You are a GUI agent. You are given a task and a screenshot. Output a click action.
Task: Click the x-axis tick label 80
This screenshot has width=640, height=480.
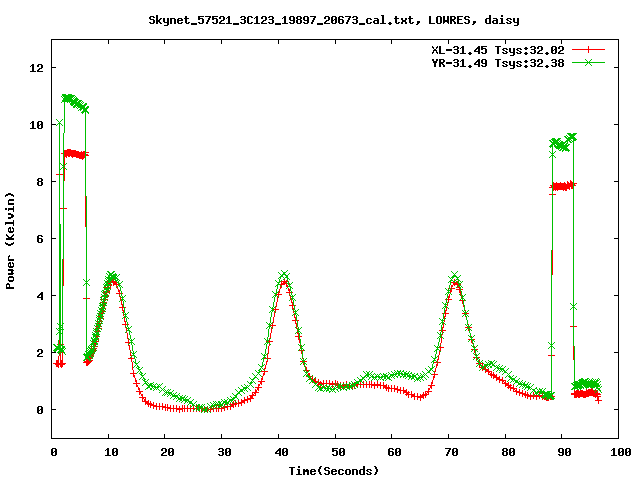(508, 452)
